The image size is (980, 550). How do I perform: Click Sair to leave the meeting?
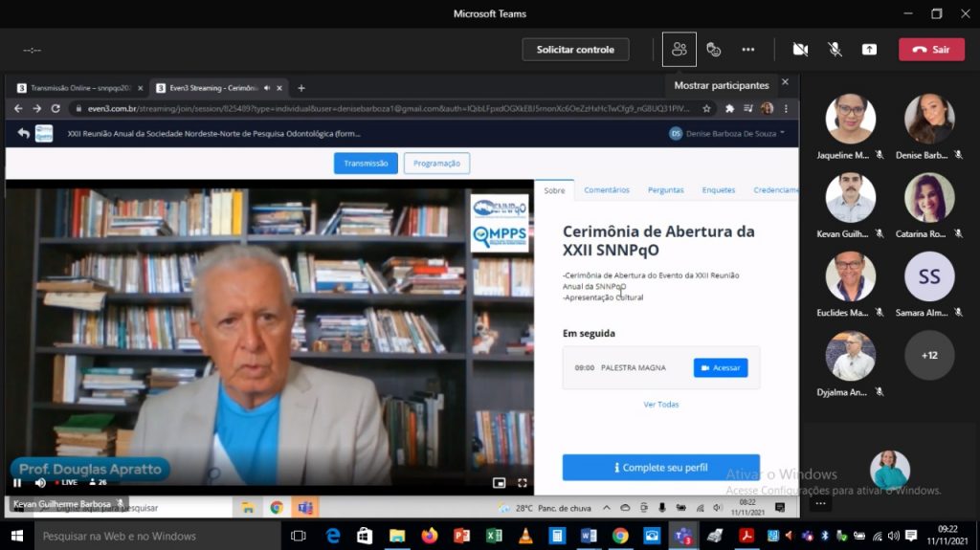(931, 50)
